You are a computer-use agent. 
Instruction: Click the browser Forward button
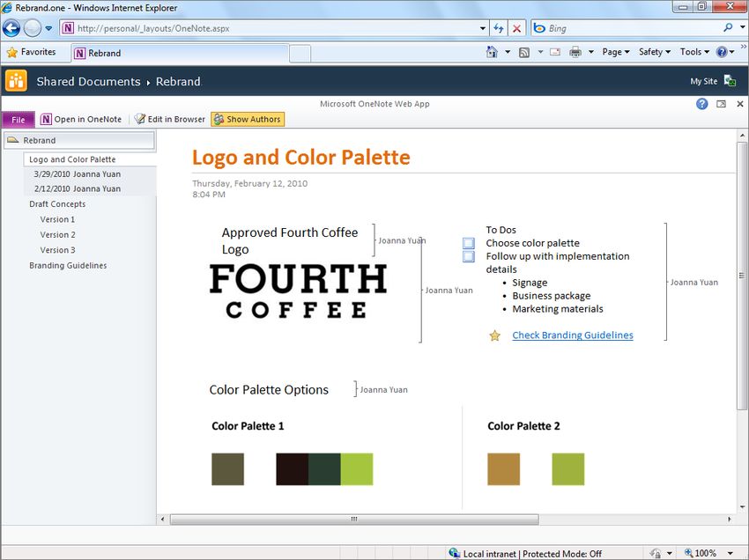coord(33,28)
